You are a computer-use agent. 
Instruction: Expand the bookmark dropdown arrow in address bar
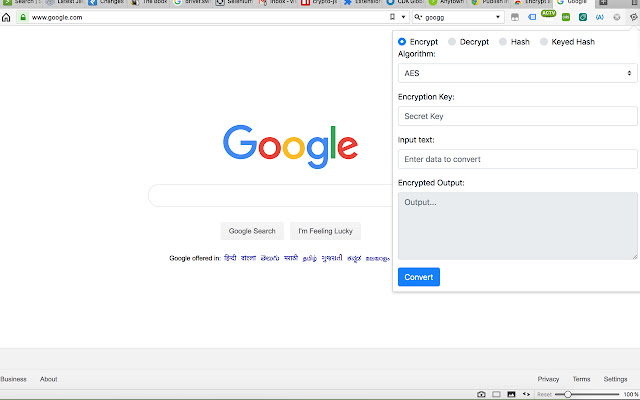[403, 17]
